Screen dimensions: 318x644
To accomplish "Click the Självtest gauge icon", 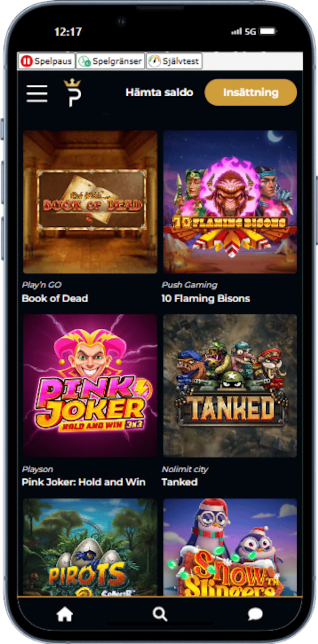I will pyautogui.click(x=154, y=61).
